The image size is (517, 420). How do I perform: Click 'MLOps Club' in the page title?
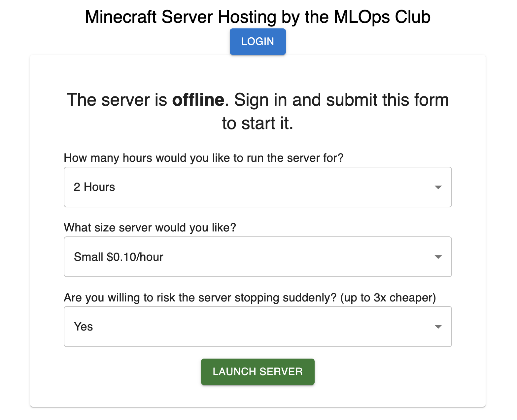(x=382, y=17)
